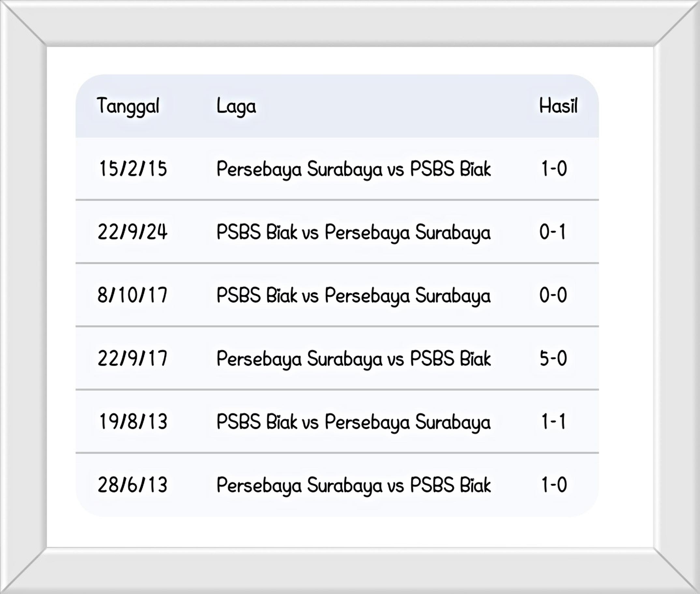
Task: Select the date 15/2/15
Action: click(133, 168)
